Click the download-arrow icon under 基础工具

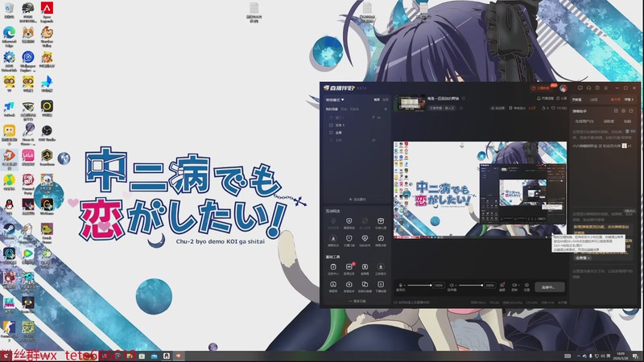pos(381,267)
